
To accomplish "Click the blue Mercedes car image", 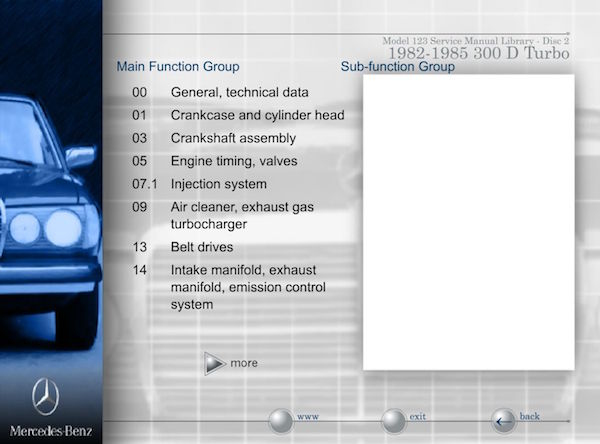I will pyautogui.click(x=49, y=222).
